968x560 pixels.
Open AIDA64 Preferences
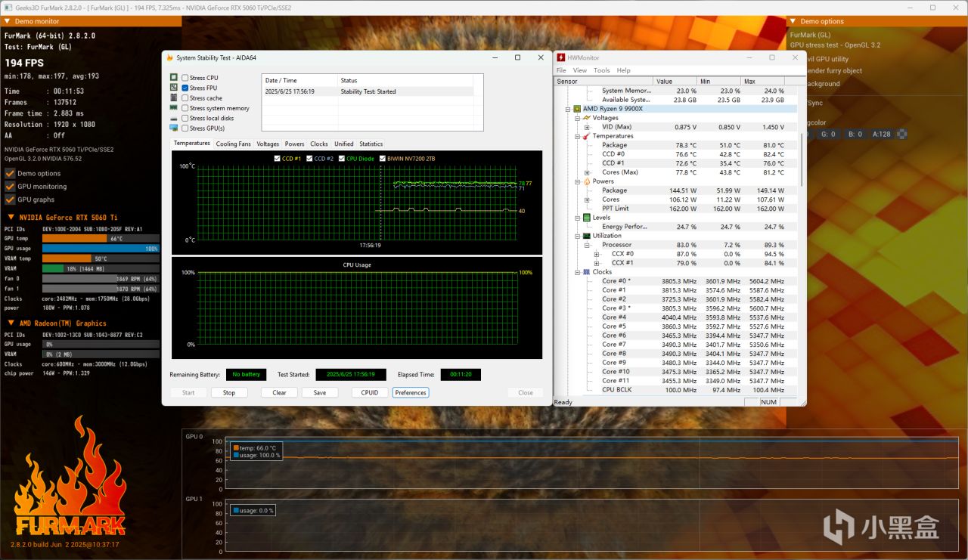point(411,392)
